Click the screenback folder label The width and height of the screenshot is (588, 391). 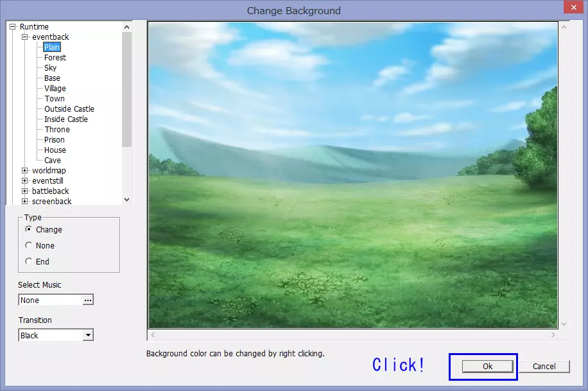point(52,201)
